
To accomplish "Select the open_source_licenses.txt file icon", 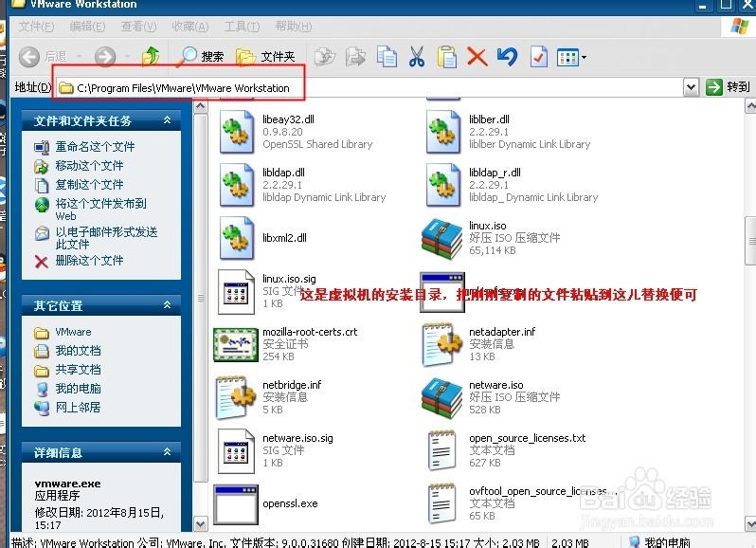I will click(441, 450).
